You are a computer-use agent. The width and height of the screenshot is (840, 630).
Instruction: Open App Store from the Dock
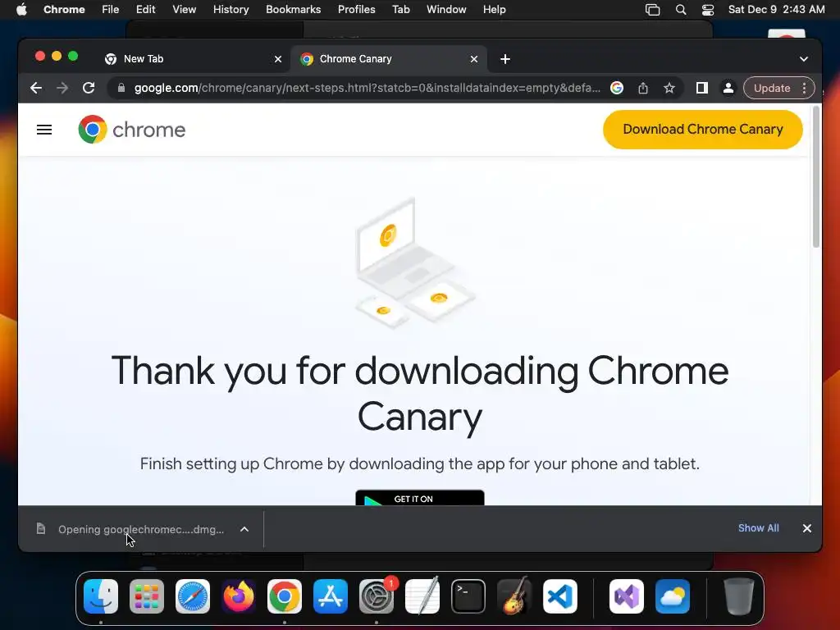331,596
